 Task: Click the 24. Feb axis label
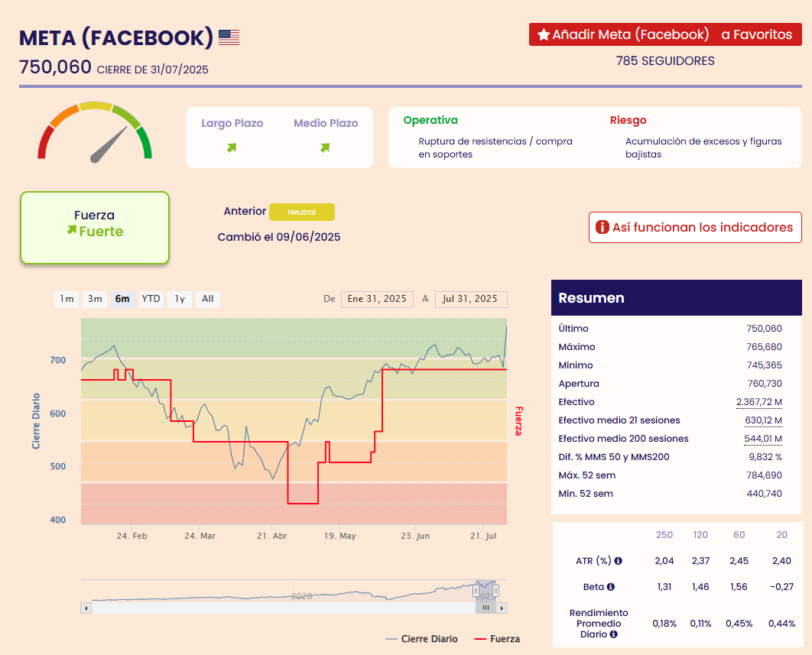point(132,536)
